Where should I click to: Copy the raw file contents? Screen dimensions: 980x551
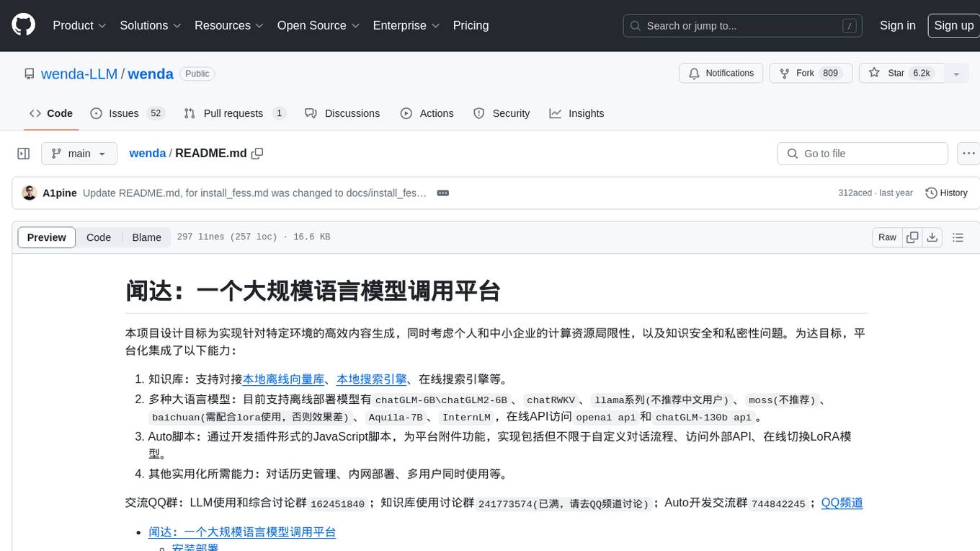912,237
